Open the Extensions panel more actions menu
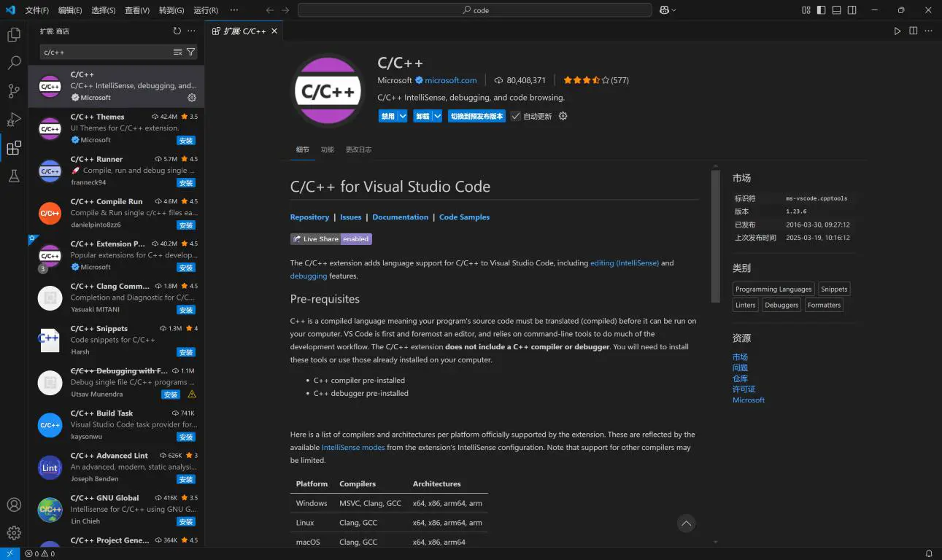The width and height of the screenshot is (942, 560). pos(191,31)
